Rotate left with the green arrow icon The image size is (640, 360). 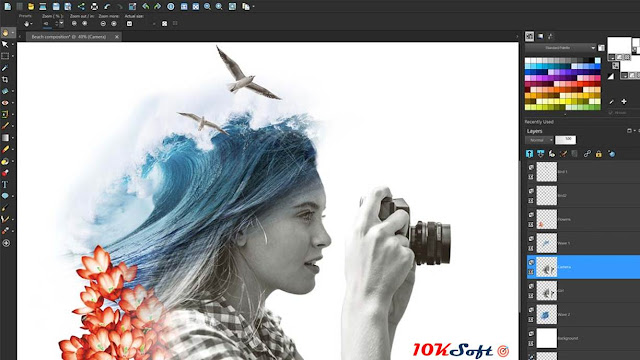145,7
